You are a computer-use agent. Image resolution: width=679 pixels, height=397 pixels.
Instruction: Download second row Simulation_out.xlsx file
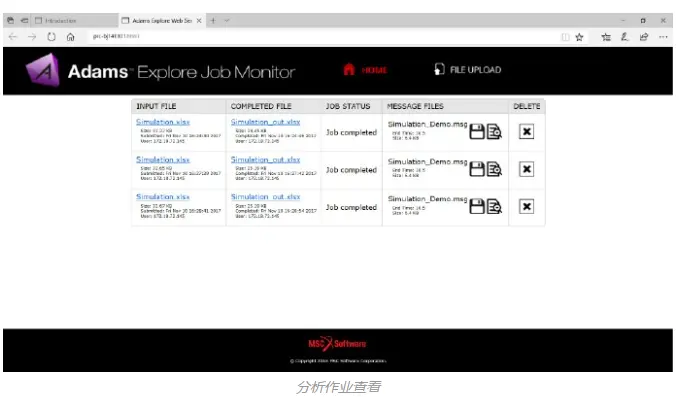(x=265, y=160)
